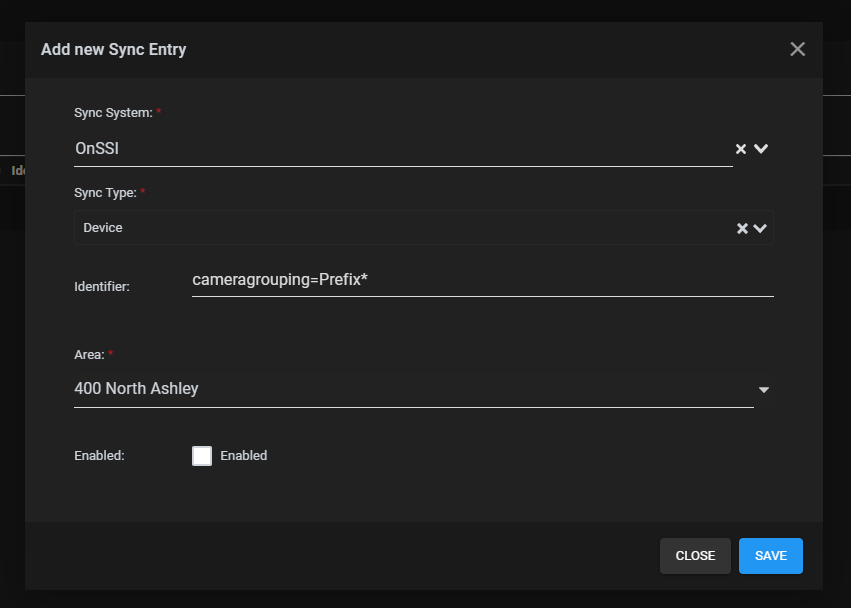Expand the Area dropdown arrow
851x608 pixels.
tap(764, 389)
